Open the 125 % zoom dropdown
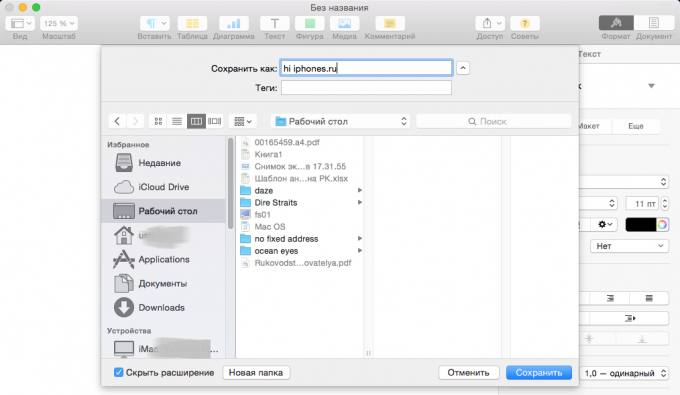Screen dimensions: 680x395 point(59,23)
